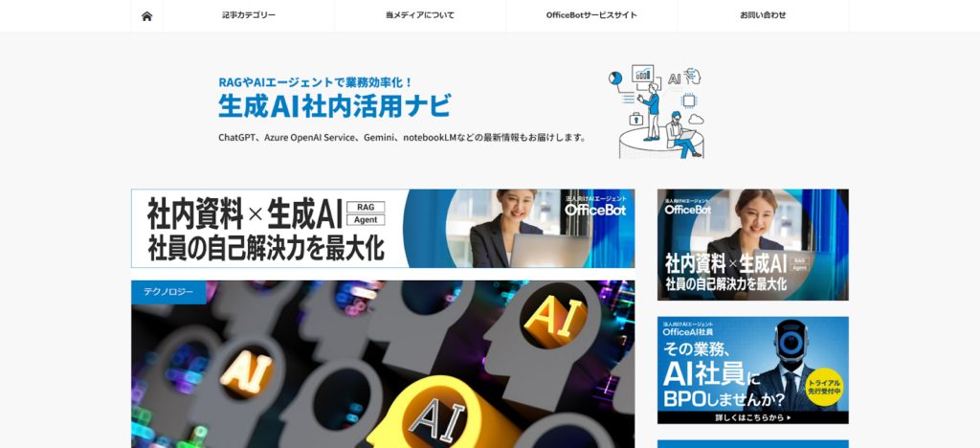The width and height of the screenshot is (980, 448).
Task: Open the 当メディアについて page
Action: point(420,15)
